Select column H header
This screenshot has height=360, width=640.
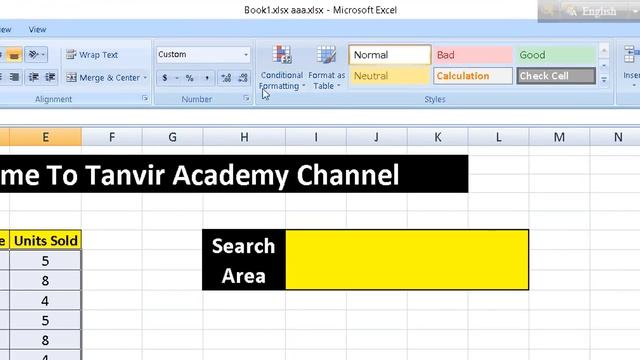pos(244,137)
